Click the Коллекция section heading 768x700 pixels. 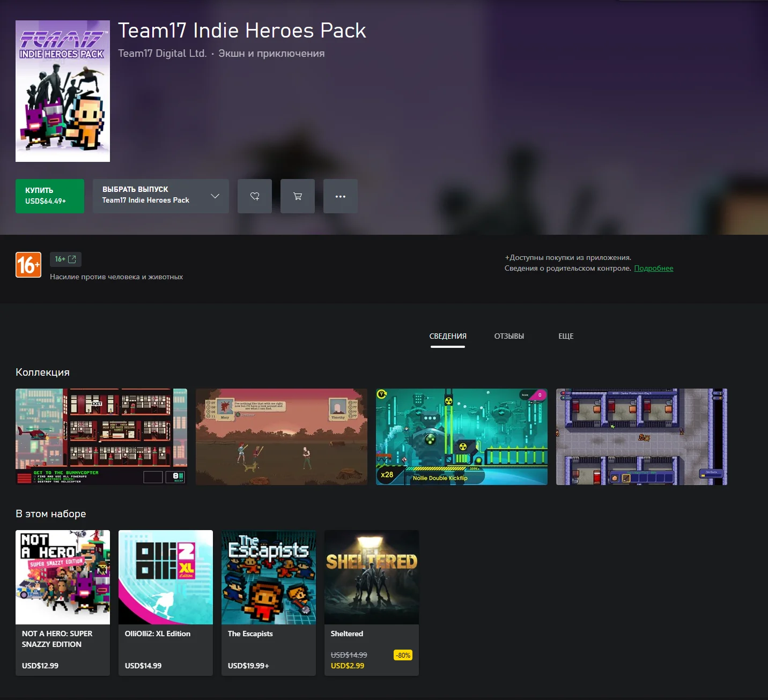42,372
